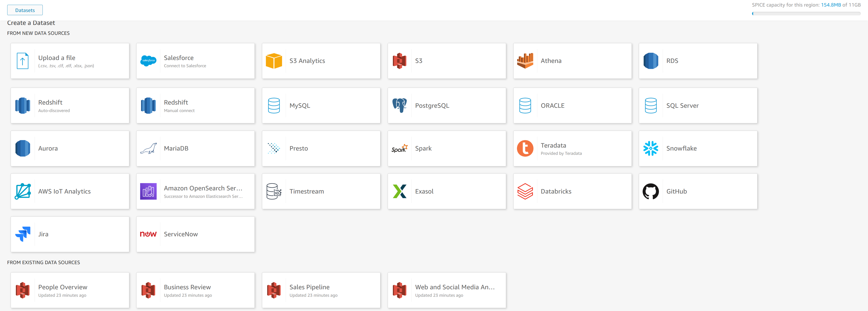Click the Web and Social Media S3 icon

[x=400, y=290]
